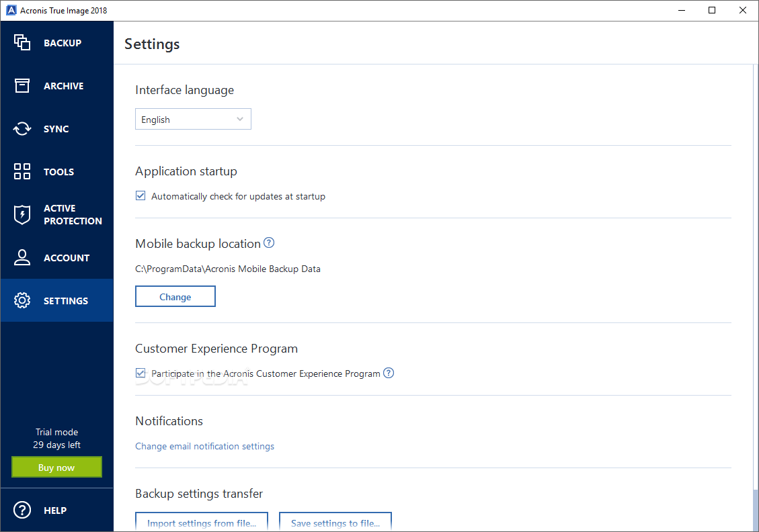Click the green Buy now button

point(56,468)
